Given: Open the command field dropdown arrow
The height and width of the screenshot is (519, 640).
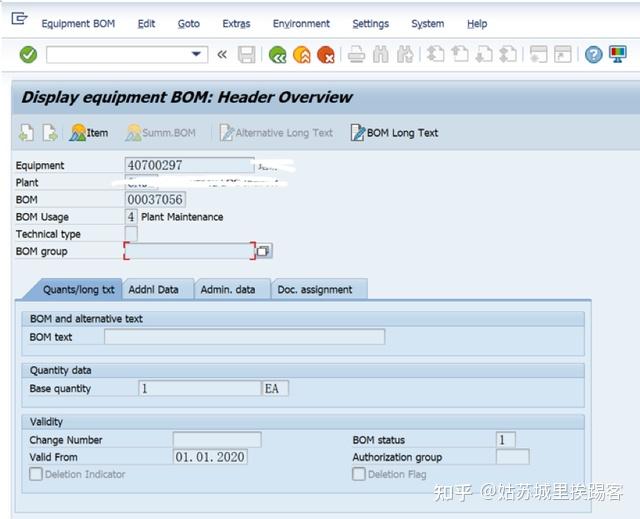Looking at the screenshot, I should coord(196,54).
